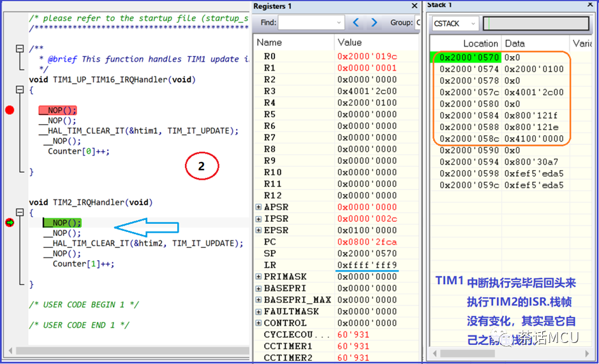This screenshot has height=364, width=599.
Task: Click __HAL_TIM_CLEAR_IT(&htim1 line
Action: [x=138, y=131]
